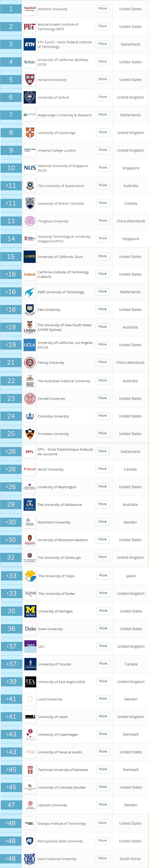Image resolution: width=149 pixels, height=868 pixels.
Task: Click the NUS logo icon
Action: pos(30,168)
